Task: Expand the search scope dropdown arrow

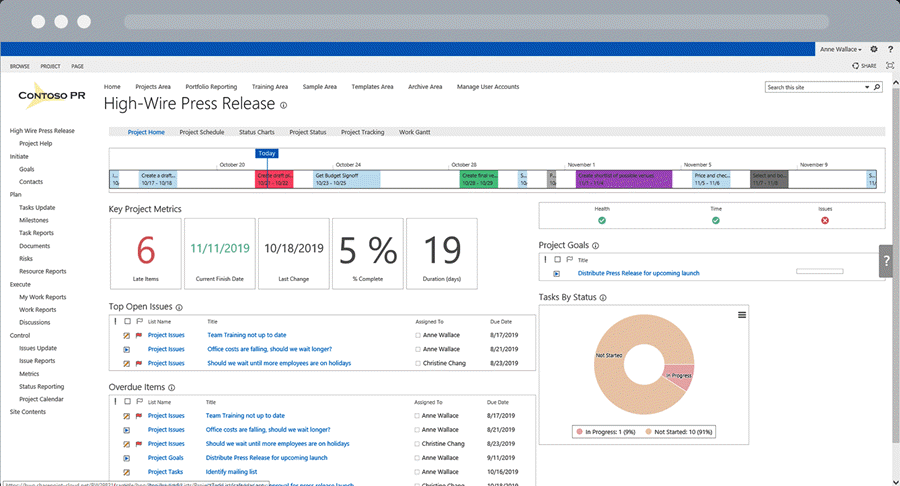Action: [866, 88]
